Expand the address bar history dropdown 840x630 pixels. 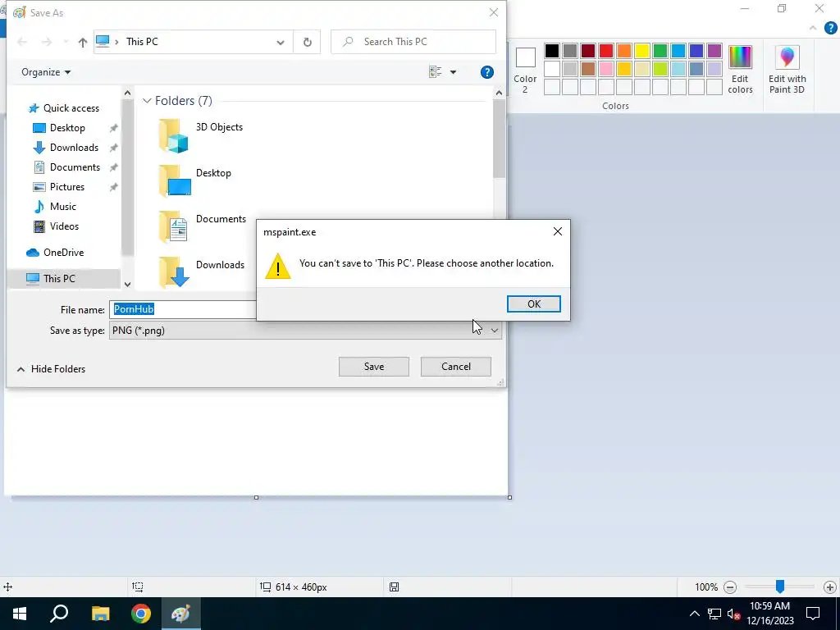pyautogui.click(x=281, y=42)
